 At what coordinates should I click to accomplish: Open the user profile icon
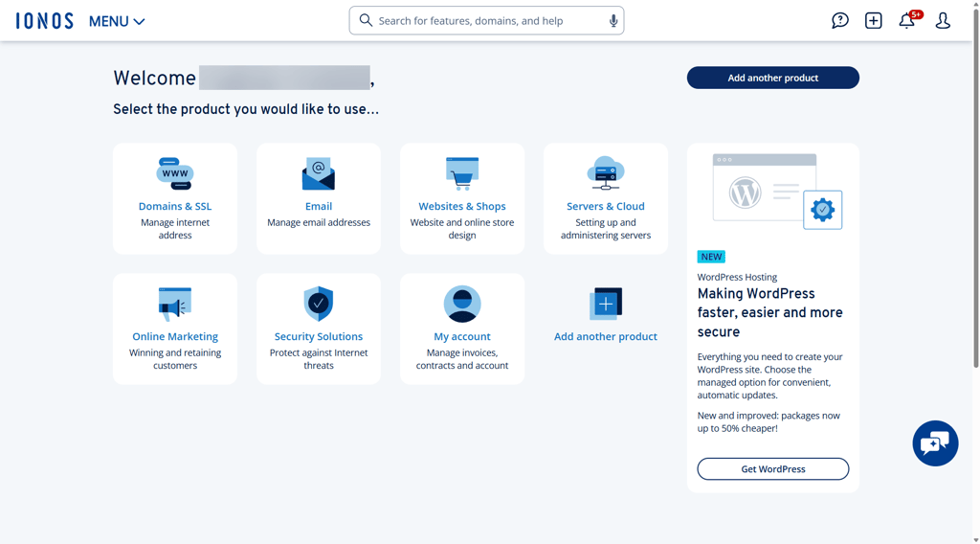pos(943,21)
